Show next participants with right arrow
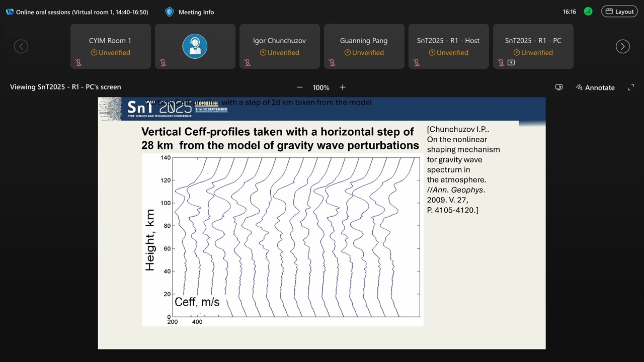This screenshot has width=644, height=362. click(x=623, y=46)
